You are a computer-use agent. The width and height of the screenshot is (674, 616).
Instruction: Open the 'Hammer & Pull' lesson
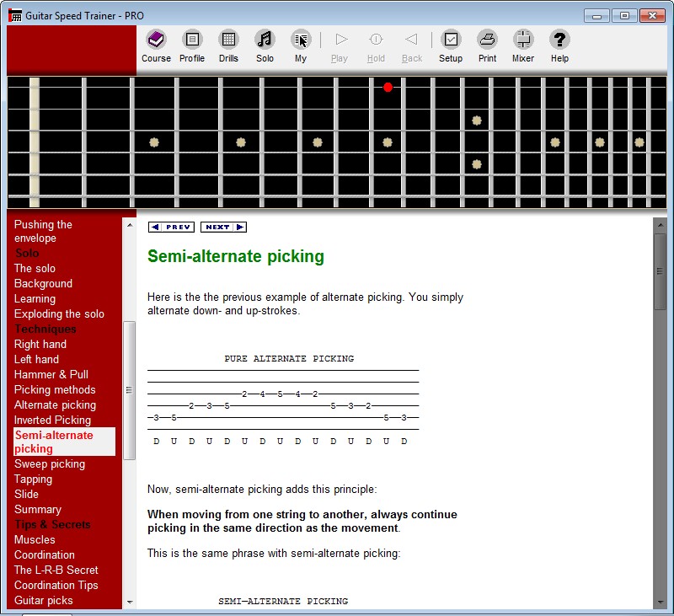pyautogui.click(x=51, y=374)
